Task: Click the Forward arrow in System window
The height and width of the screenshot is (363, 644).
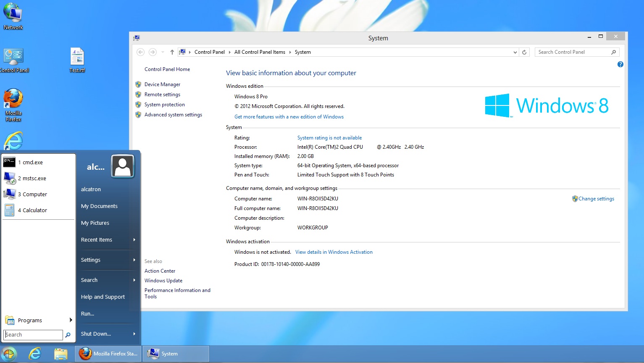Action: pos(152,52)
